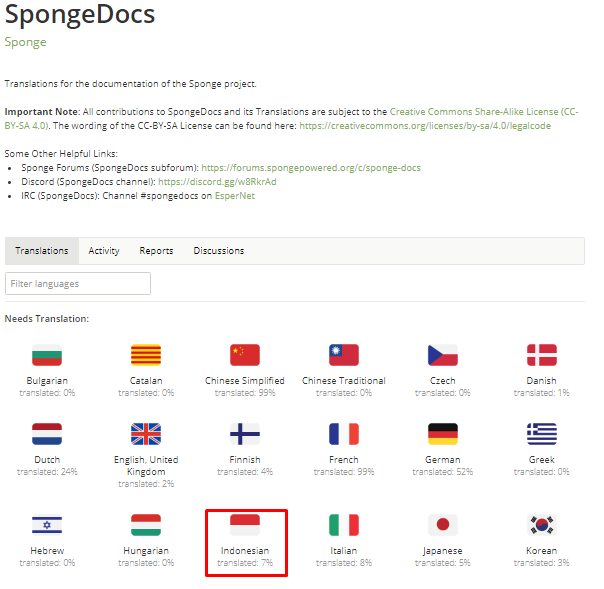Open the Sponge project link

tap(25, 43)
